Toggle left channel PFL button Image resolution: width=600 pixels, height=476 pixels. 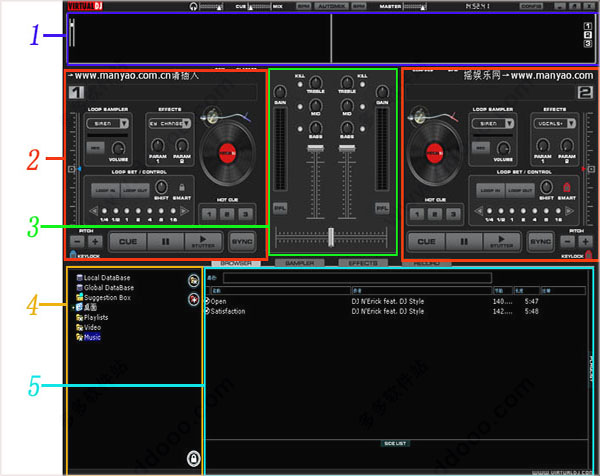click(280, 209)
